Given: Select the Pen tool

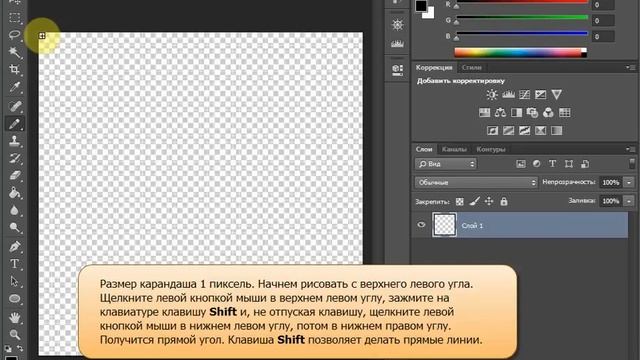Looking at the screenshot, I should (x=15, y=247).
